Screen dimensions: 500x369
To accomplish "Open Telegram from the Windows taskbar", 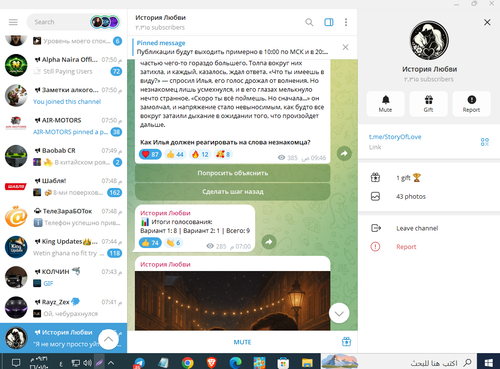I will tap(139, 362).
